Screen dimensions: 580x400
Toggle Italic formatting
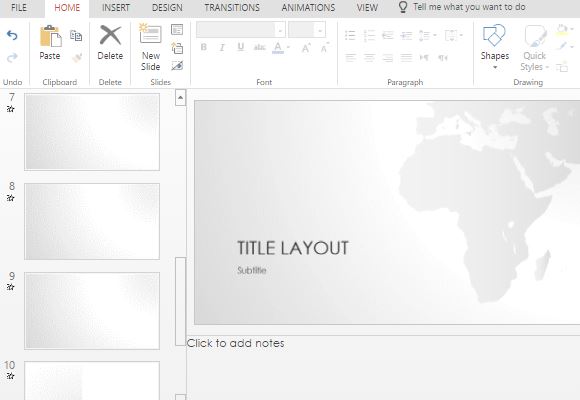point(222,47)
